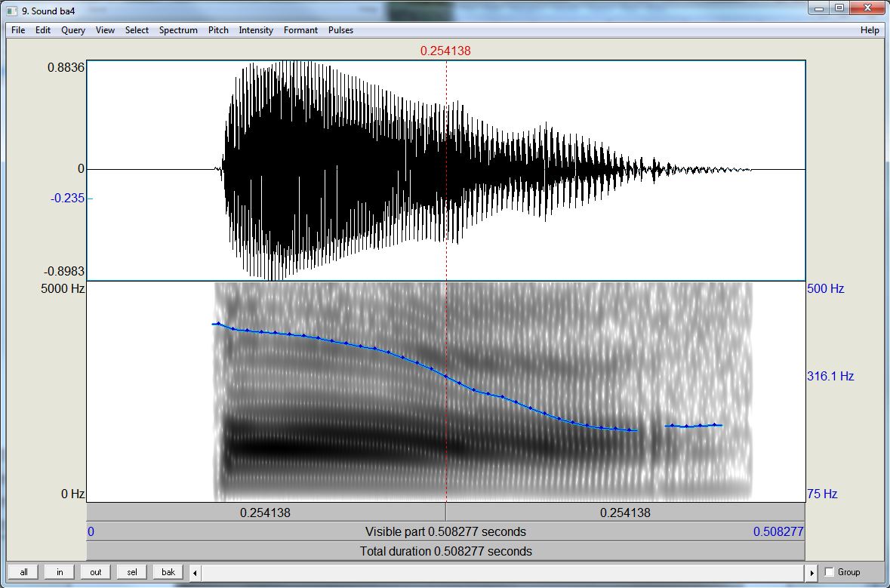The width and height of the screenshot is (890, 588).
Task: Click the 75 Hz pitch floor label
Action: tap(823, 494)
